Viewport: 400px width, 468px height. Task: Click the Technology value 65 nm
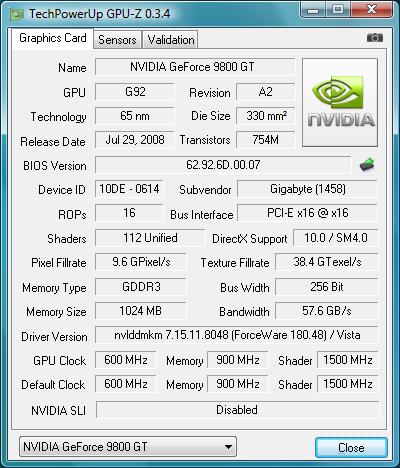pos(135,116)
